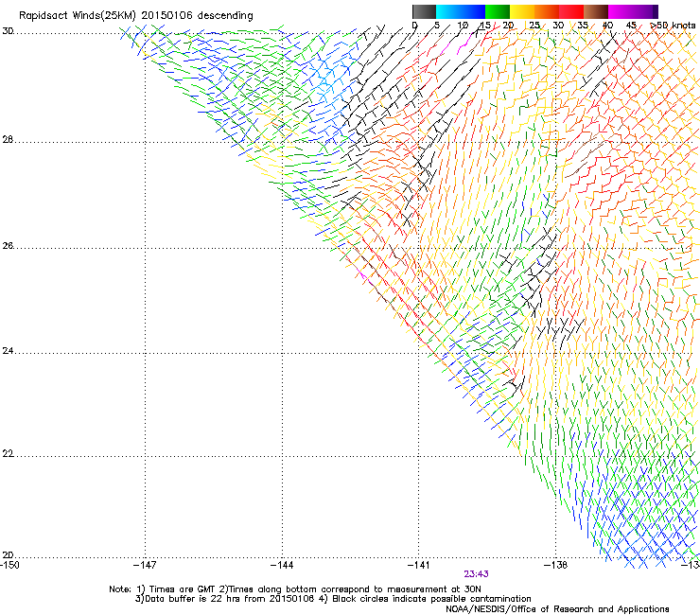Screen dimensions: 700x615
Task: Click the 'NOAA/NESDIS/Office of Research and Applications' credit
Action: pos(557,608)
